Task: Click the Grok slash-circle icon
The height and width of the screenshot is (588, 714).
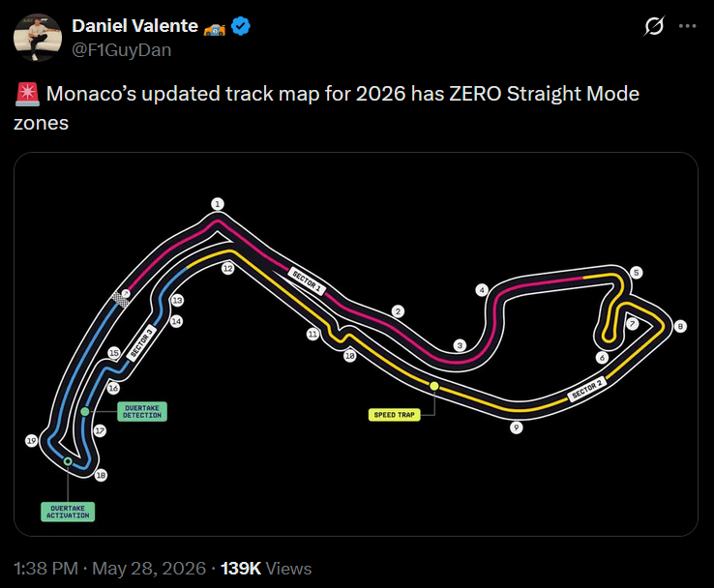Action: click(654, 26)
